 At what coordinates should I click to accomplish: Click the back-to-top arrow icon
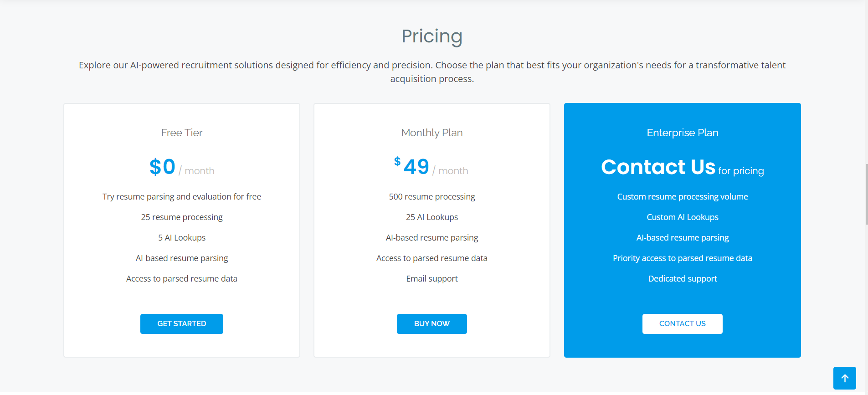[844, 378]
